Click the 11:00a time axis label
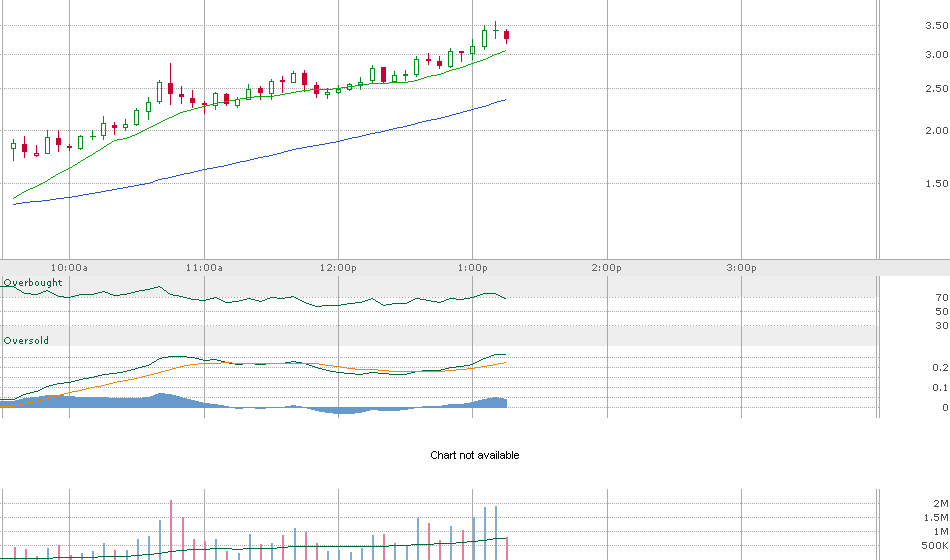950x560 pixels. click(204, 268)
